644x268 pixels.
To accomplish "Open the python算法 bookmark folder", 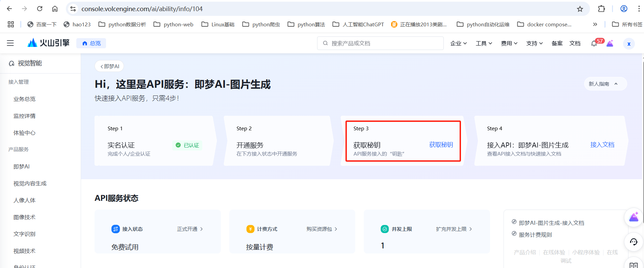I will click(306, 24).
